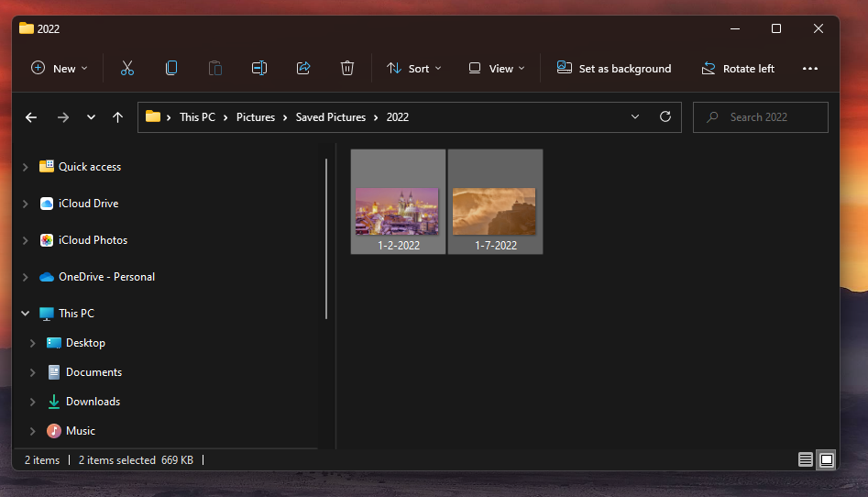The width and height of the screenshot is (868, 497).
Task: Select Music in the sidebar
Action: click(81, 430)
